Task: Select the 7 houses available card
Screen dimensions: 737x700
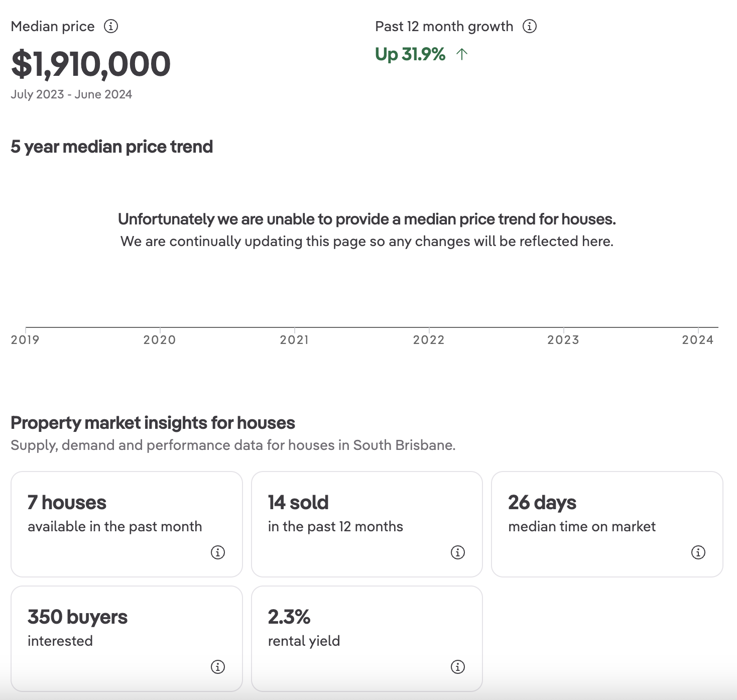Action: point(127,524)
